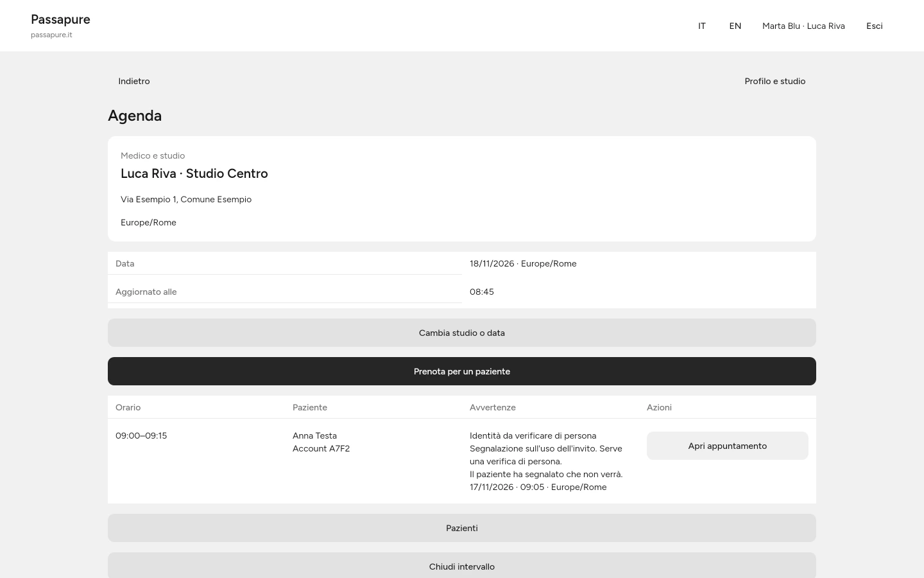The image size is (924, 578).
Task: Click the Azioni column header
Action: (659, 407)
